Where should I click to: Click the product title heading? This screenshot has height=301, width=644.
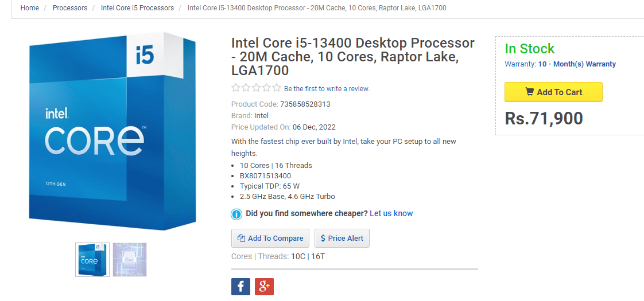[353, 57]
